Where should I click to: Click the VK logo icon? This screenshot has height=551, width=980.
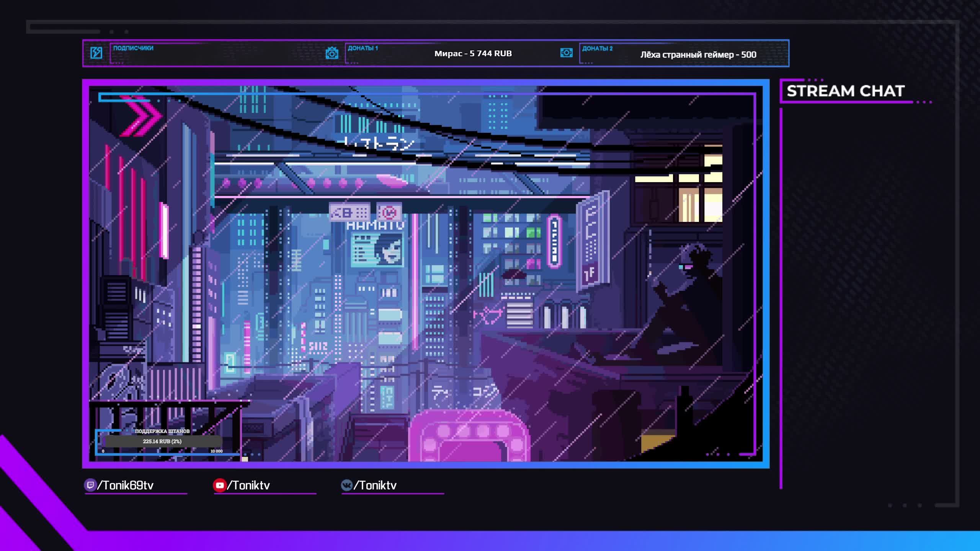tap(346, 485)
